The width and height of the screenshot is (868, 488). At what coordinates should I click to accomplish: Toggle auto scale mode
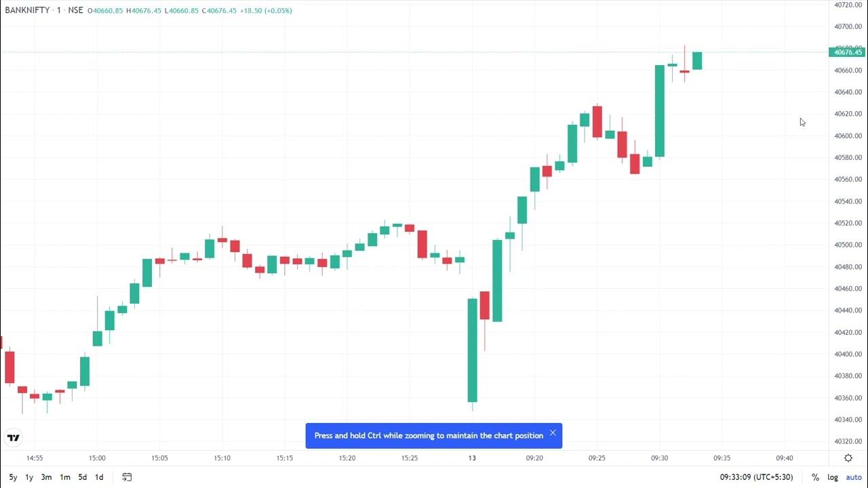[853, 477]
